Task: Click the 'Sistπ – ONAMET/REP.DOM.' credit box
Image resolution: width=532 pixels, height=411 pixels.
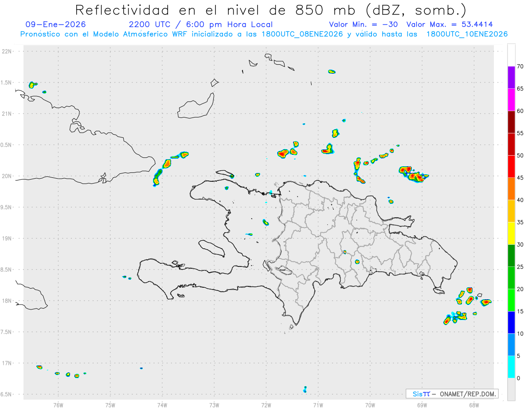Action: pos(452,394)
